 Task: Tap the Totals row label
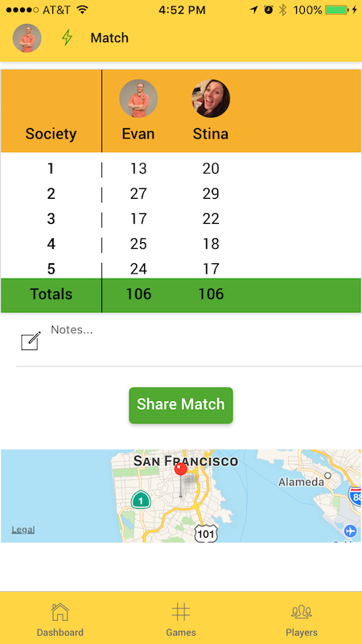[x=51, y=294]
